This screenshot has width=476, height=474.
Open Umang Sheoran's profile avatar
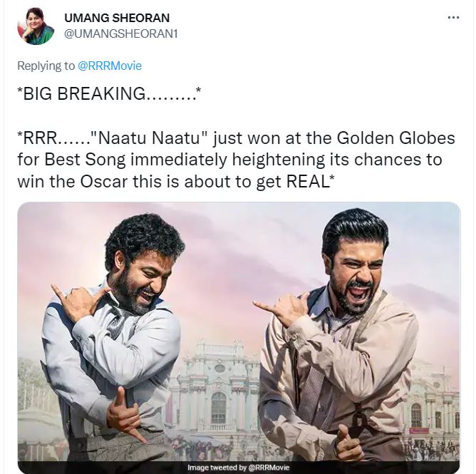pos(36,26)
